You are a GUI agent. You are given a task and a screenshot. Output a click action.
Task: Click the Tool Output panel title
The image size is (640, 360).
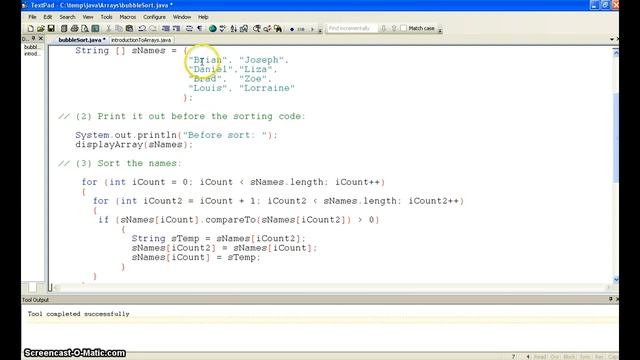pyautogui.click(x=36, y=300)
